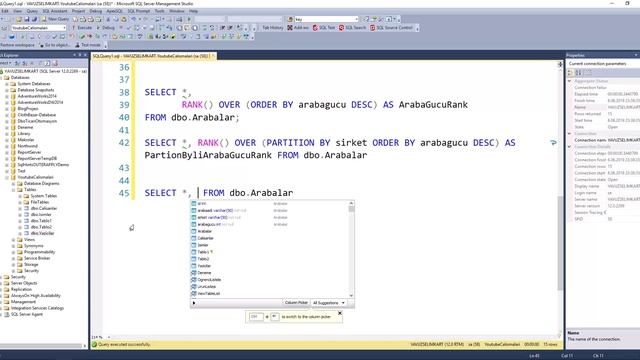Image resolution: width=640 pixels, height=360 pixels.
Task: Open the All Suggestions dropdown
Action: point(329,303)
